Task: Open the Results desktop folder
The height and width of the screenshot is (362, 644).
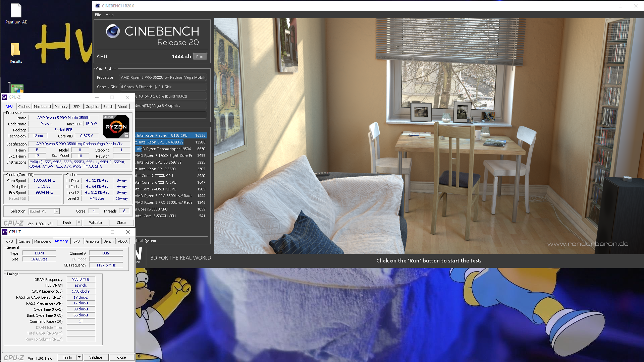Action: [x=16, y=53]
